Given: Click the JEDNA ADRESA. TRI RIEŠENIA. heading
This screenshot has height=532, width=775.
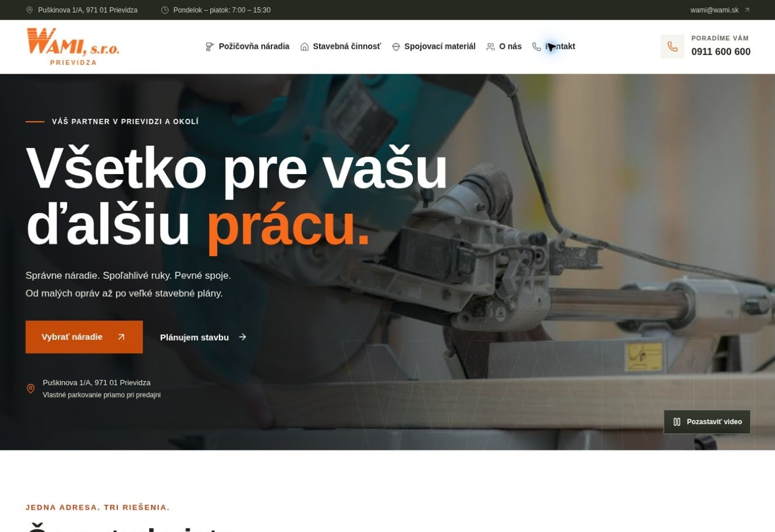Looking at the screenshot, I should pyautogui.click(x=98, y=508).
